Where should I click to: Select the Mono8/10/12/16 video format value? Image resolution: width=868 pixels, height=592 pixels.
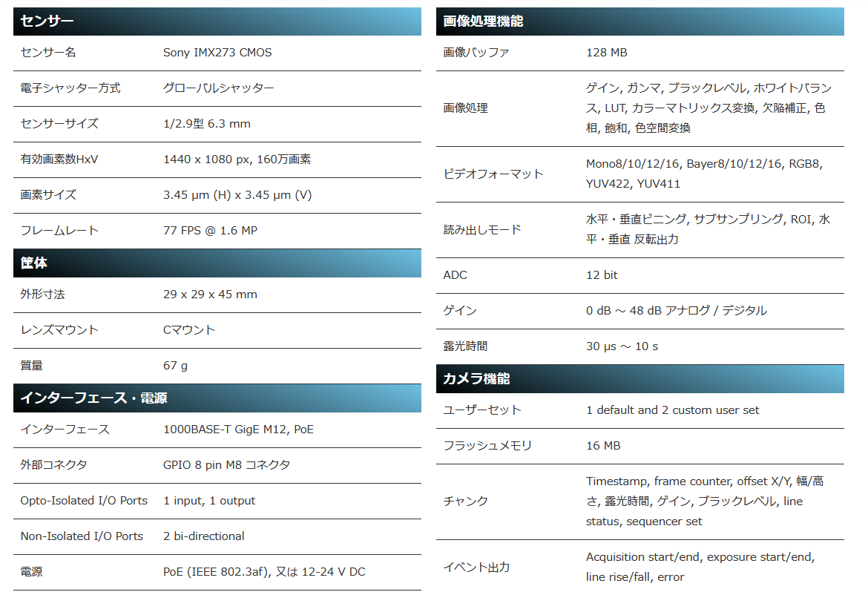click(704, 174)
